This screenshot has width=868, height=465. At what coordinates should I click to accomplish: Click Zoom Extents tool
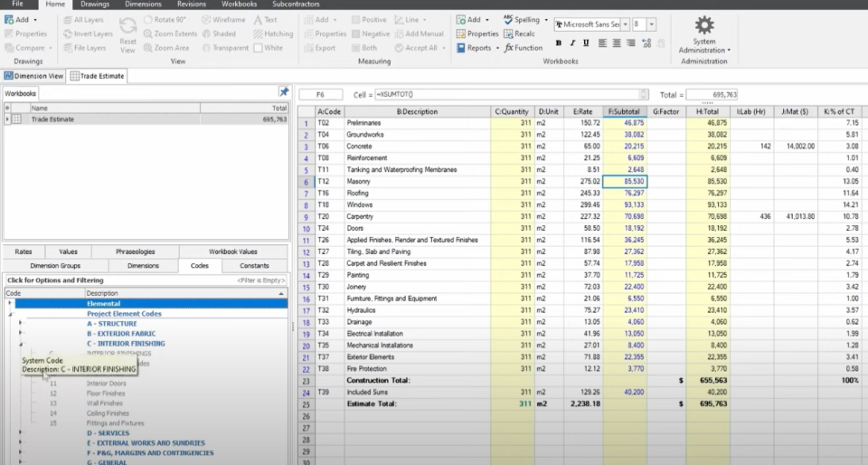[170, 33]
